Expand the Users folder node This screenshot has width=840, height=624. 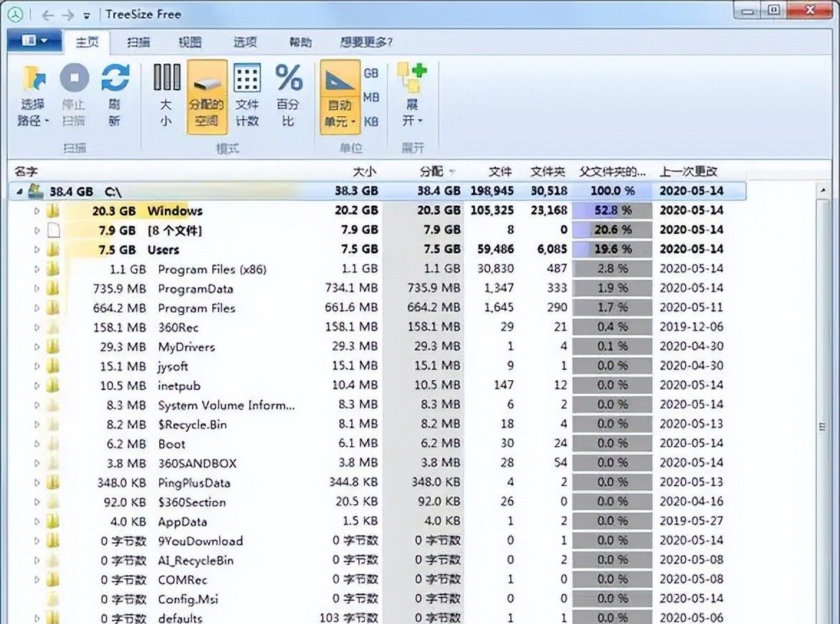click(x=37, y=250)
